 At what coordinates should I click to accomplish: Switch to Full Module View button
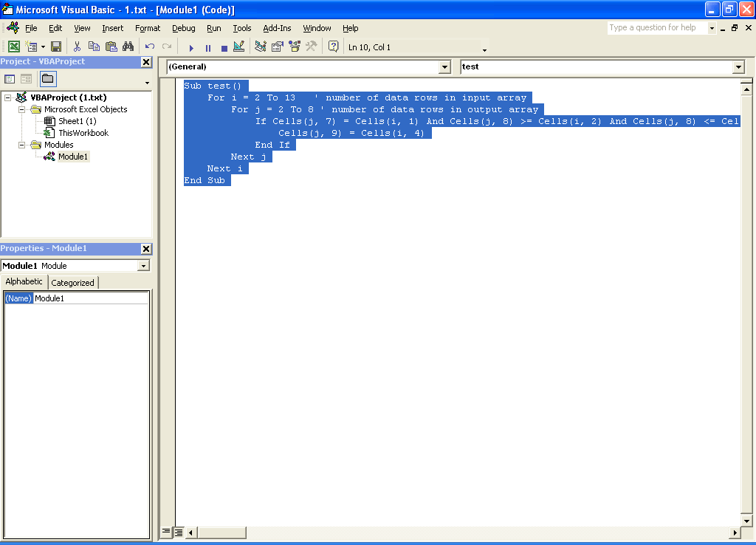point(179,532)
